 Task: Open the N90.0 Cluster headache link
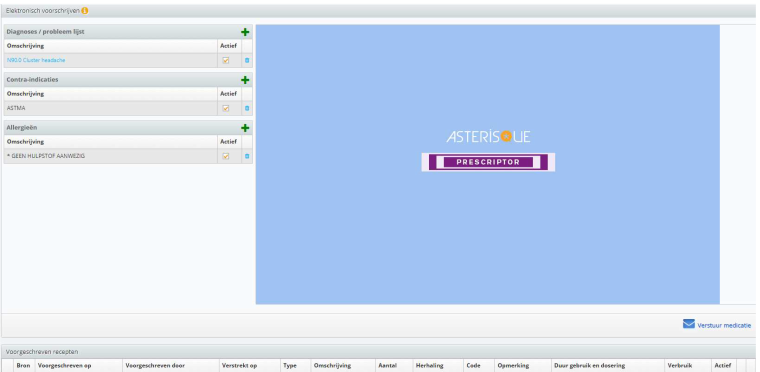pyautogui.click(x=36, y=60)
